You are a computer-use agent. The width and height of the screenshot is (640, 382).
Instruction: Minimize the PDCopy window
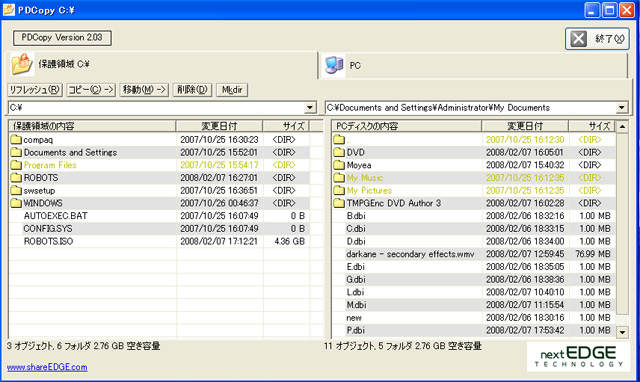pyautogui.click(x=592, y=10)
